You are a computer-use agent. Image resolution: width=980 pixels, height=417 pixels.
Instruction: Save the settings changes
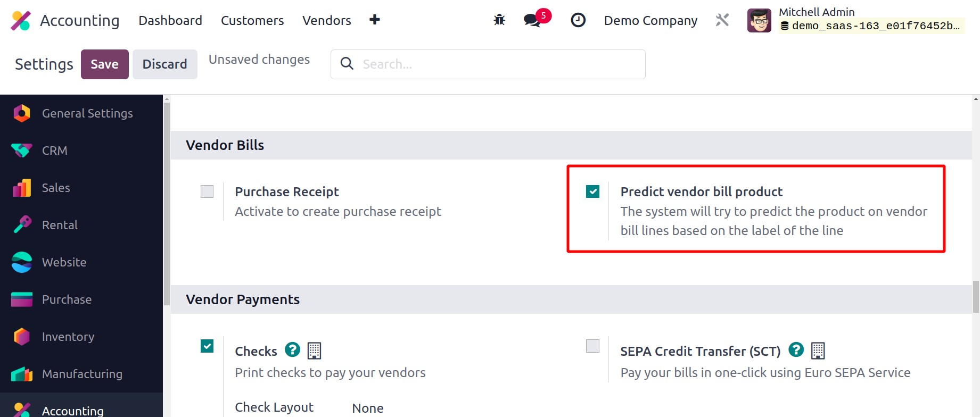click(104, 64)
